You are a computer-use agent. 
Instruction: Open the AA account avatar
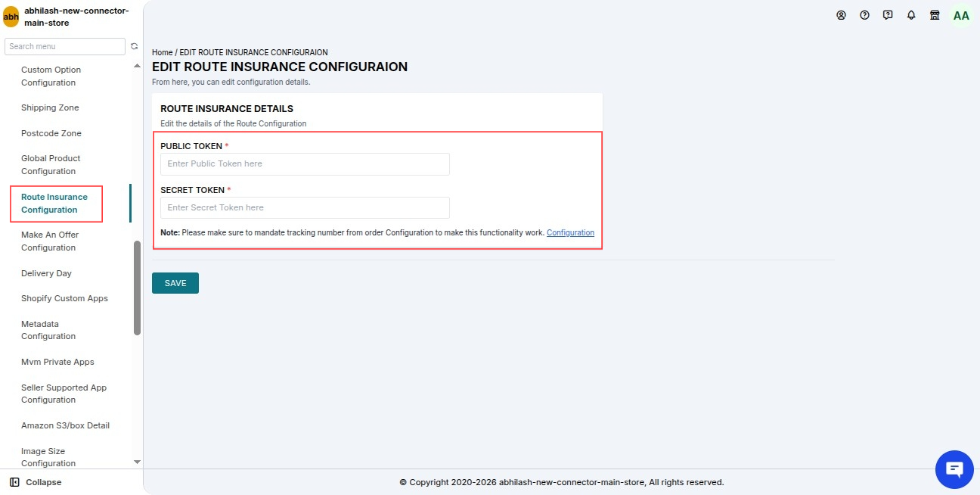coord(961,15)
